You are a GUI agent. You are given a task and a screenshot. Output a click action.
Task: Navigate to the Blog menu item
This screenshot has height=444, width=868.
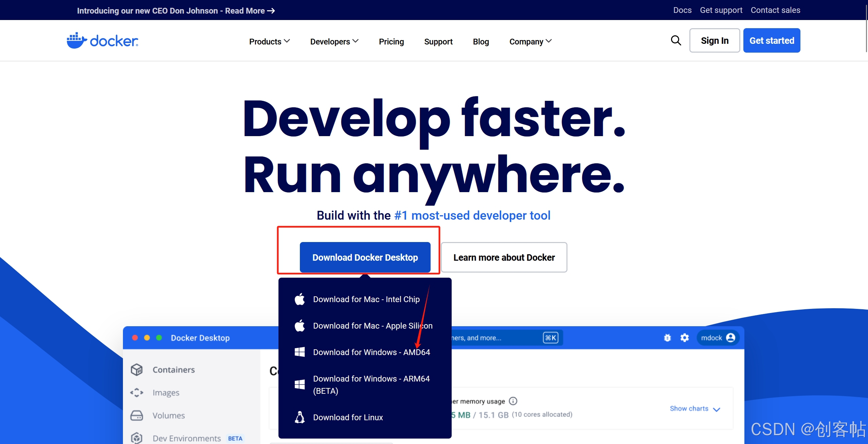point(481,41)
